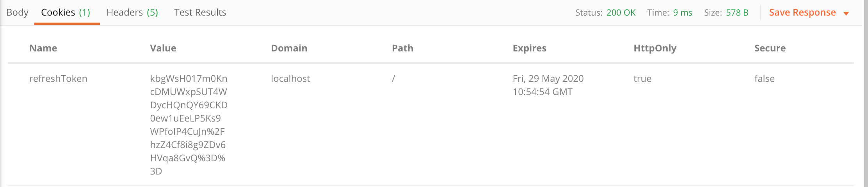This screenshot has width=868, height=187.
Task: Click the localhost domain cell
Action: click(290, 79)
